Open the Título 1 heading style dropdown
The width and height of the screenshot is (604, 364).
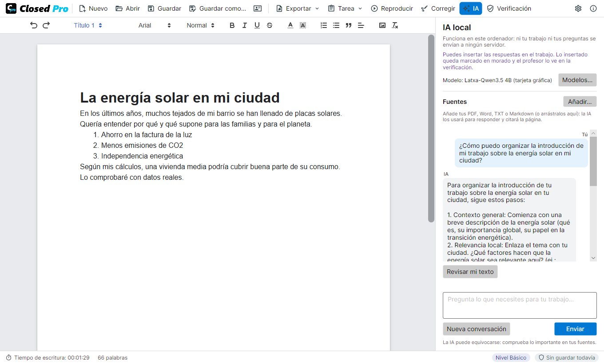tap(88, 25)
